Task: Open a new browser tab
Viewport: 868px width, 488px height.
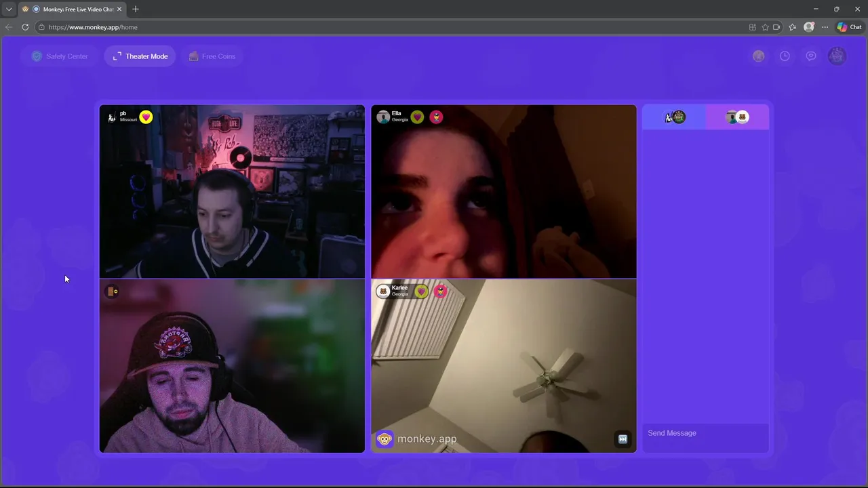Action: click(x=136, y=9)
